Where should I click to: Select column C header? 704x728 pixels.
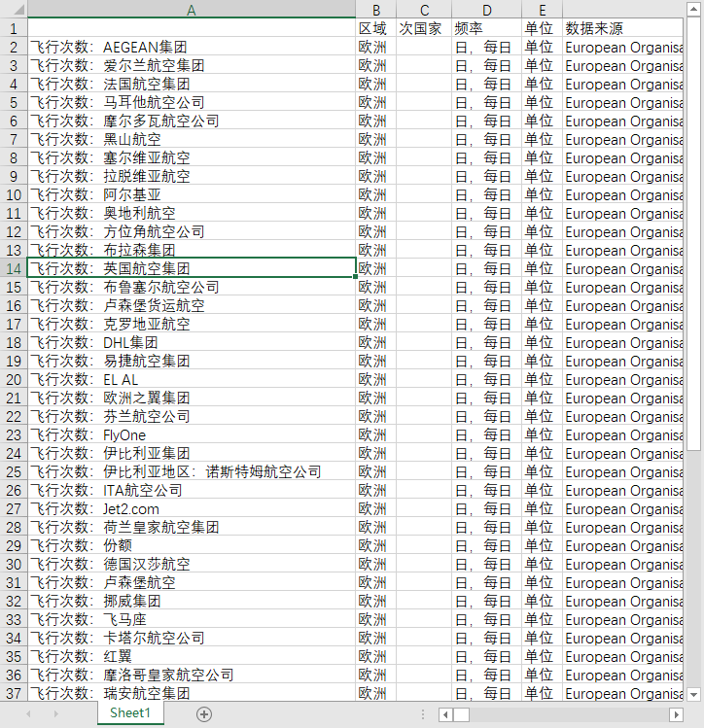coord(424,10)
